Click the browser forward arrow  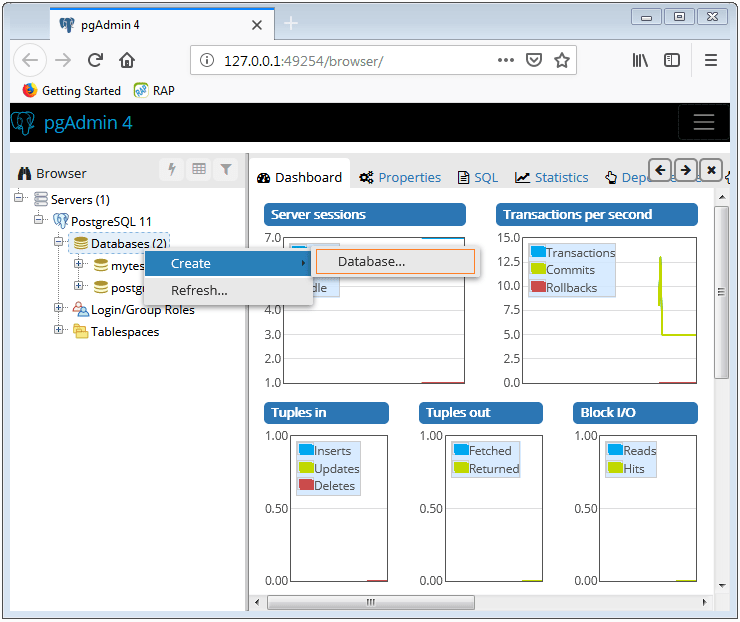tap(63, 60)
